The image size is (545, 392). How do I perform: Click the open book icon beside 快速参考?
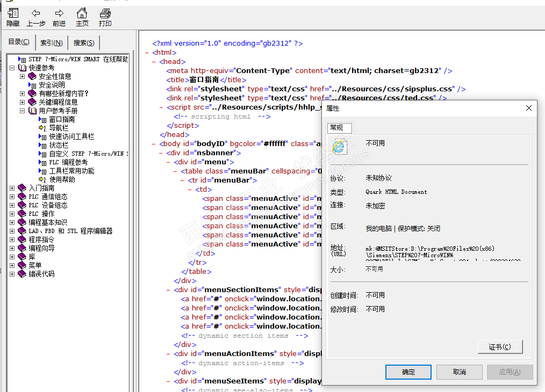pos(22,68)
